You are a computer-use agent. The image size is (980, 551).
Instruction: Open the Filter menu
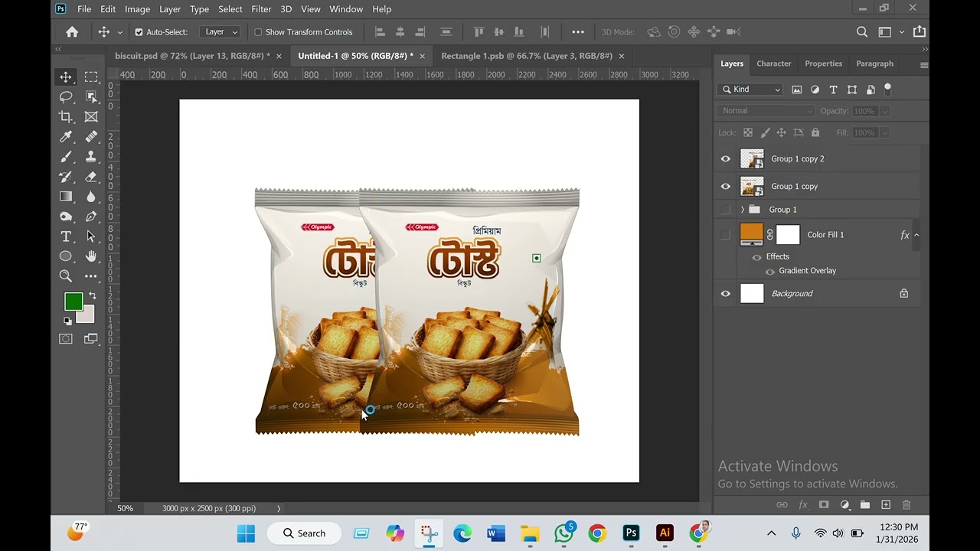[x=261, y=9]
